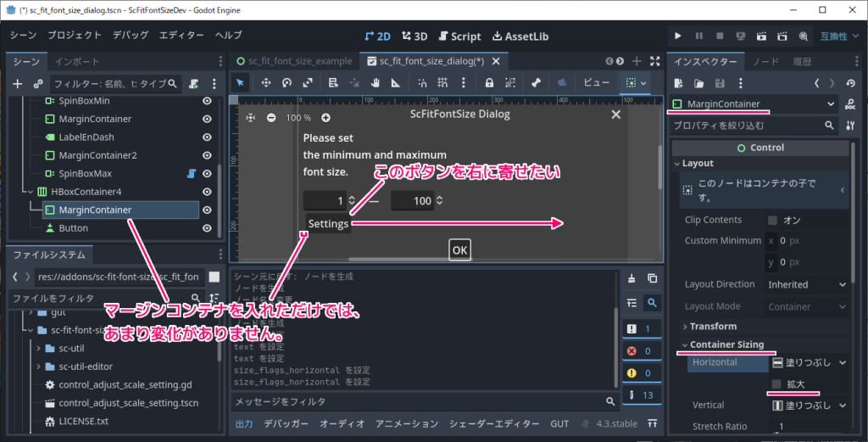The height and width of the screenshot is (442, 868).
Task: Open skeleton options bone icon
Action: point(536,82)
